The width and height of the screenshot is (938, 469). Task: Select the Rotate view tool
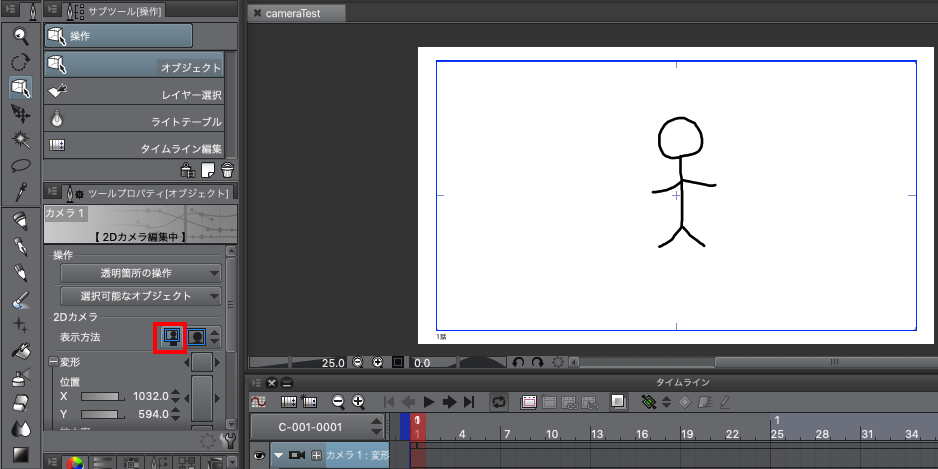[x=21, y=62]
